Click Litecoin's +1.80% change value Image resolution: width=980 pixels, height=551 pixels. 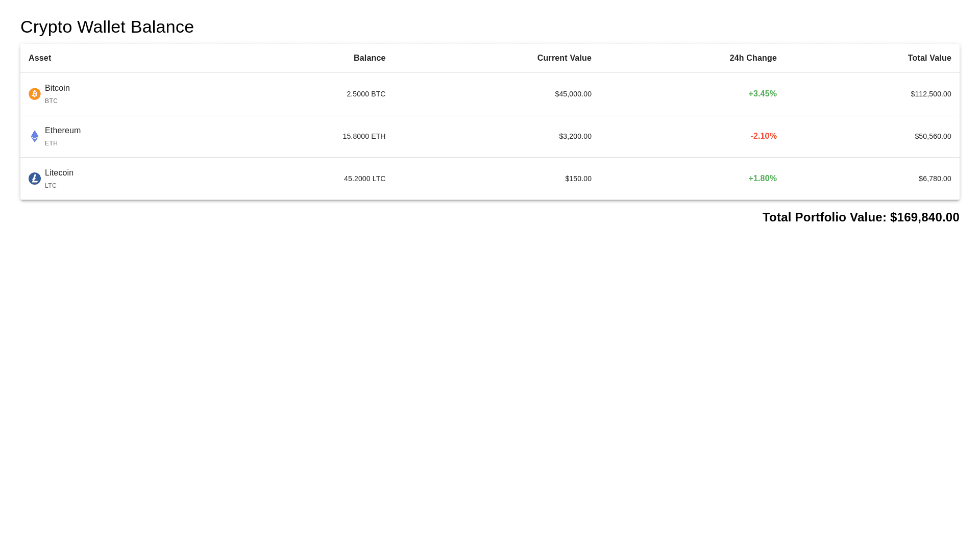762,179
